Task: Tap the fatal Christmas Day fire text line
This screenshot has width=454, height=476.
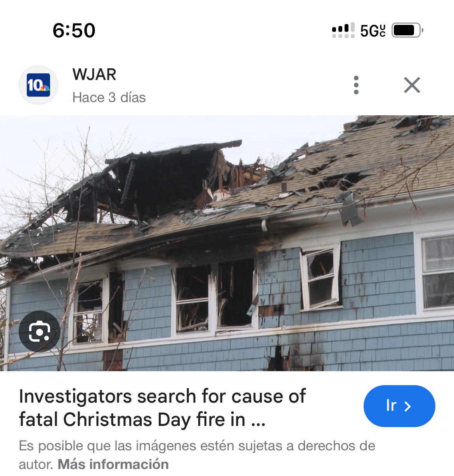Action: 142,420
